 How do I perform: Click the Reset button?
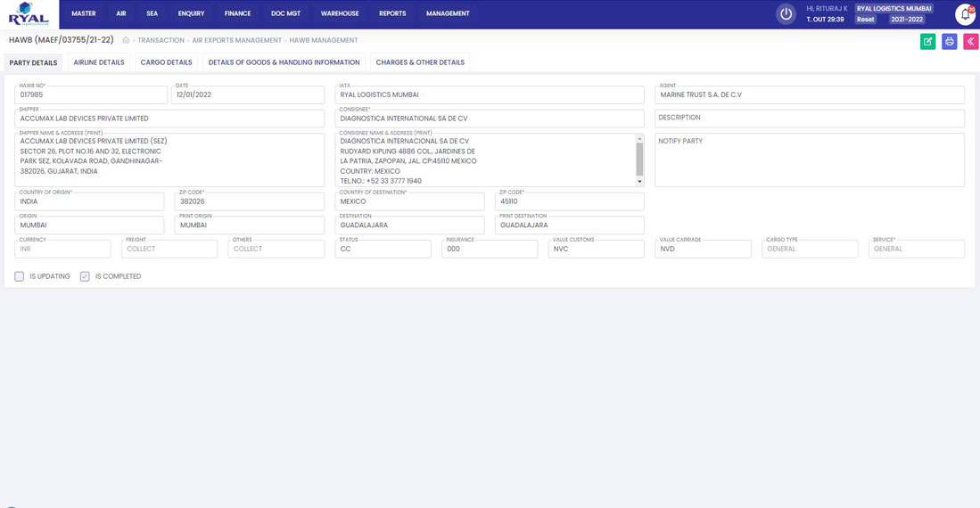click(x=866, y=20)
